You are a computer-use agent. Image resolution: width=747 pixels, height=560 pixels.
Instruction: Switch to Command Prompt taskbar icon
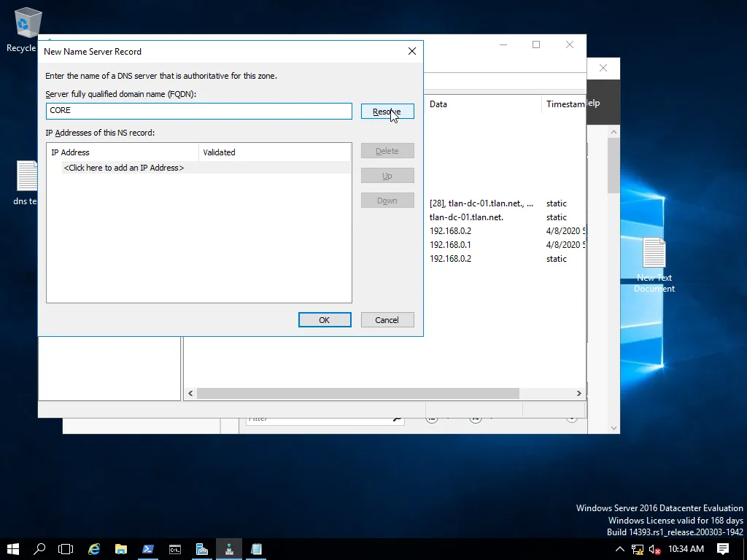pos(175,549)
